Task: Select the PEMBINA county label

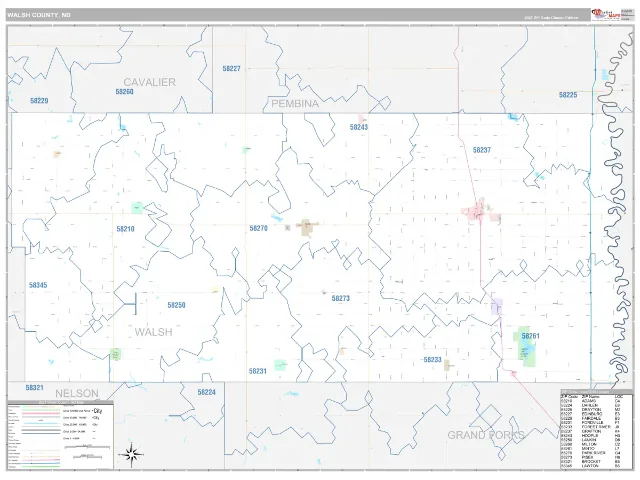Action: (295, 104)
